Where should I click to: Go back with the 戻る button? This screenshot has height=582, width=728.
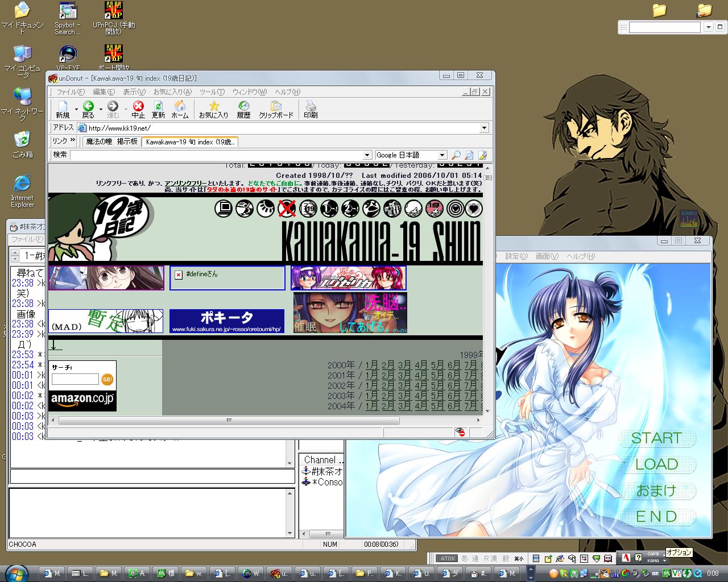pyautogui.click(x=88, y=109)
